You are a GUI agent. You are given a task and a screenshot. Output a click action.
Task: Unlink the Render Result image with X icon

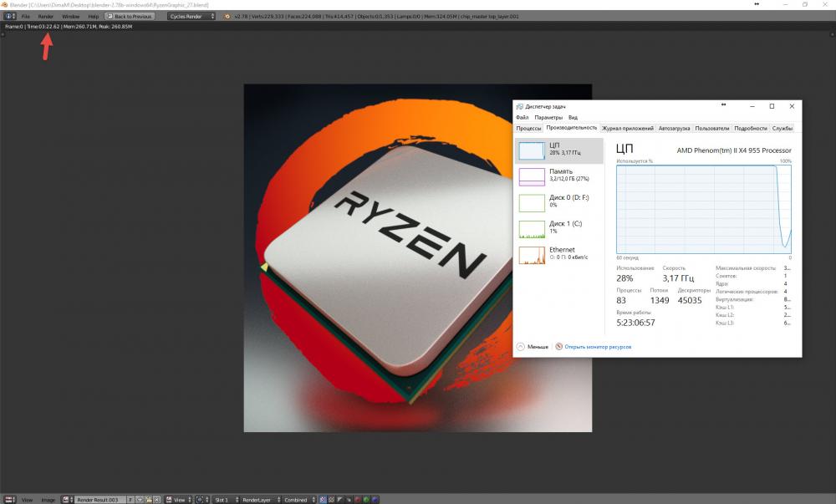tap(157, 500)
